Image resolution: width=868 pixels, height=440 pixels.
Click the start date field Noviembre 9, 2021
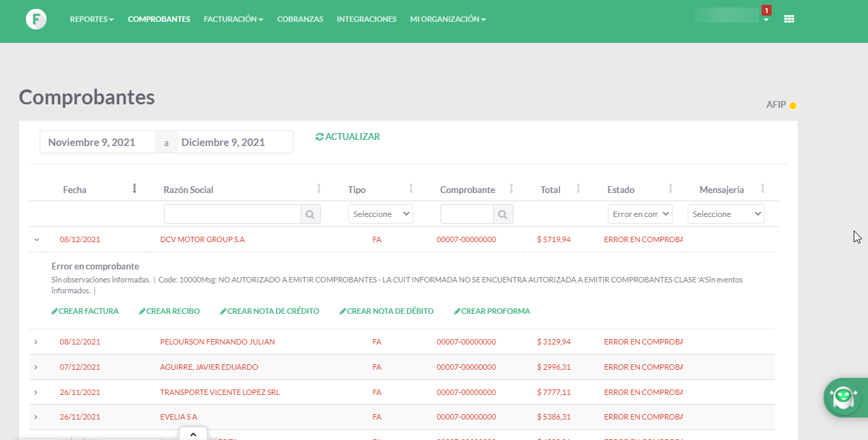(x=98, y=142)
